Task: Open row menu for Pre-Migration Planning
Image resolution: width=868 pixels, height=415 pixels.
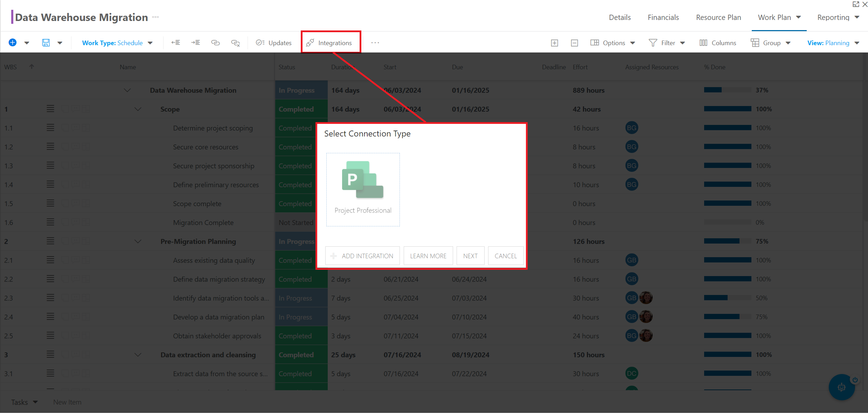Action: [x=50, y=241]
